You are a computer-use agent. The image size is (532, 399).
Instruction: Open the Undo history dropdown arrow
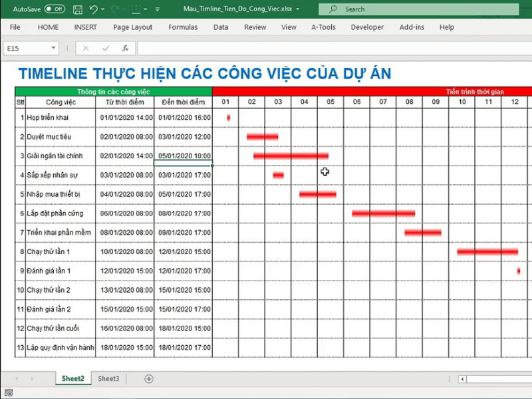pyautogui.click(x=104, y=10)
